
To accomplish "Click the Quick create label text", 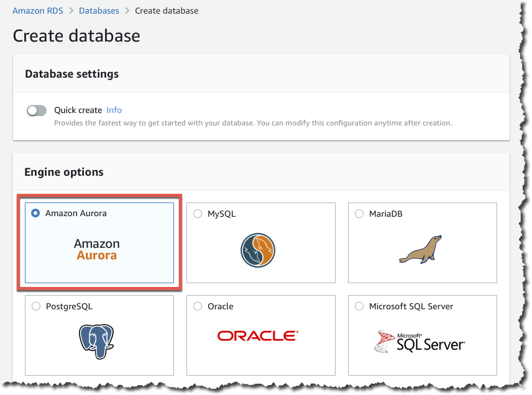I will [x=78, y=110].
